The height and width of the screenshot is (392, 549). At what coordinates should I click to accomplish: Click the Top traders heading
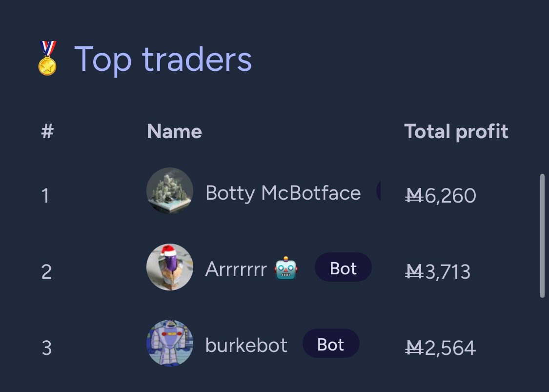point(163,60)
